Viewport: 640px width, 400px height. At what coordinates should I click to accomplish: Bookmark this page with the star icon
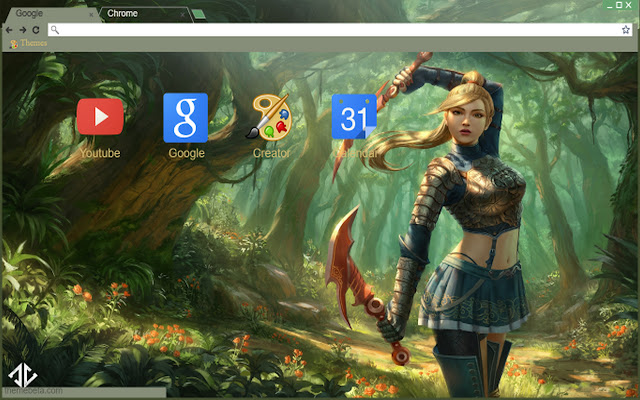[626, 29]
